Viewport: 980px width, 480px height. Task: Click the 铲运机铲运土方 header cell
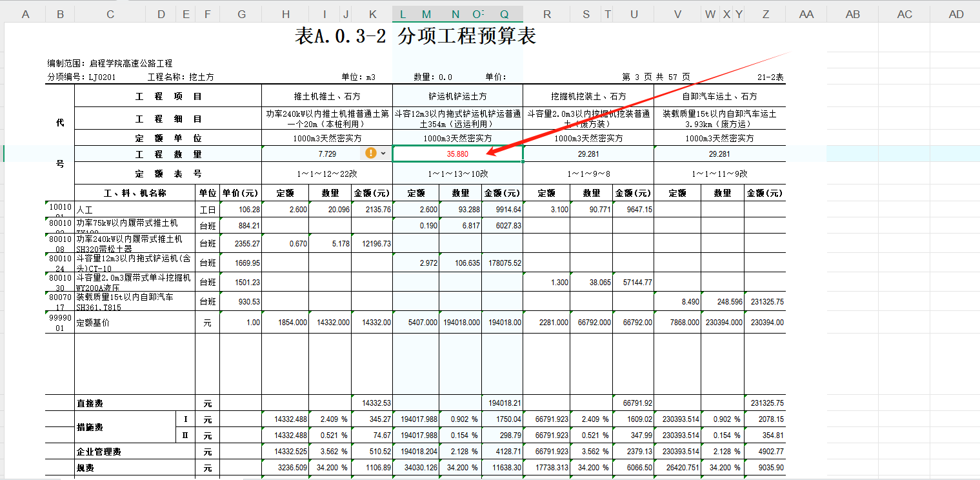[x=457, y=96]
